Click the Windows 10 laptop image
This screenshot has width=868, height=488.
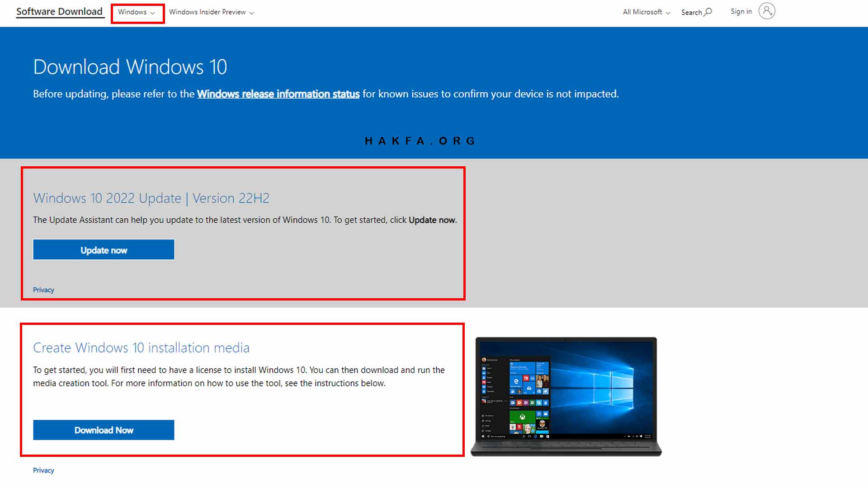coord(566,397)
